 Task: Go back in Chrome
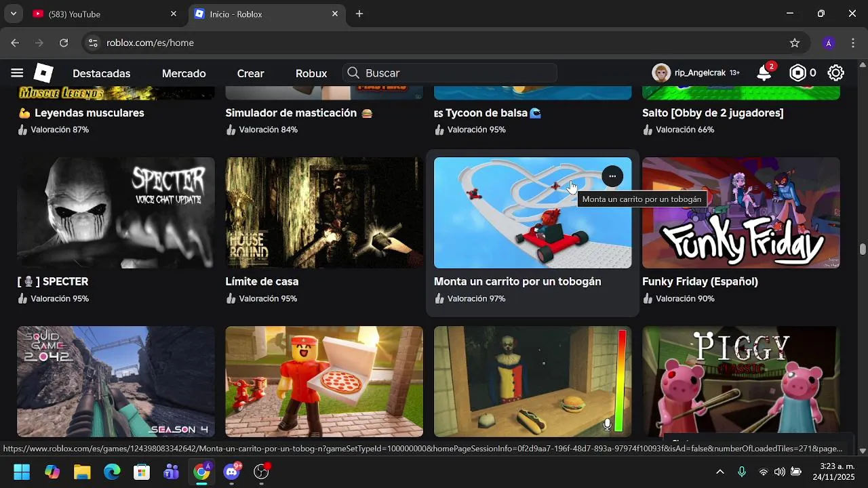click(15, 43)
